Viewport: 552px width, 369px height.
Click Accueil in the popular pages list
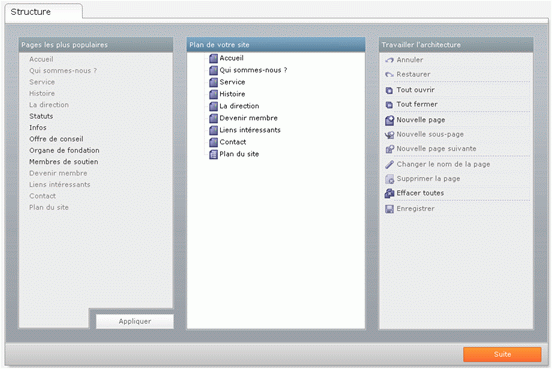pyautogui.click(x=41, y=59)
